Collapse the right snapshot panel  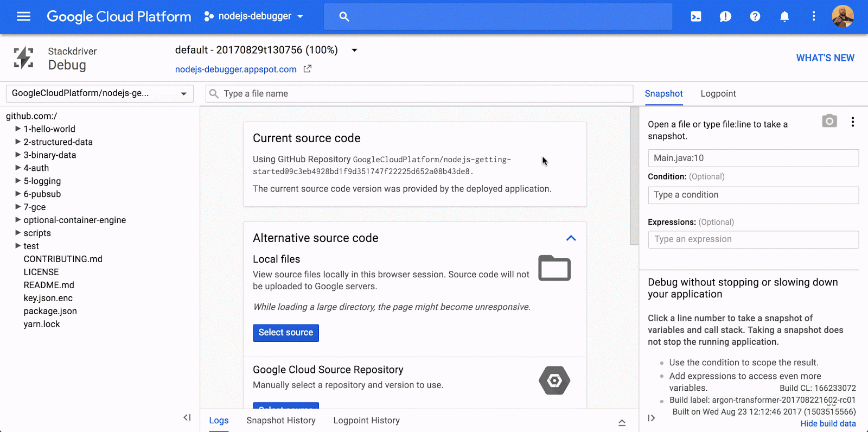652,418
